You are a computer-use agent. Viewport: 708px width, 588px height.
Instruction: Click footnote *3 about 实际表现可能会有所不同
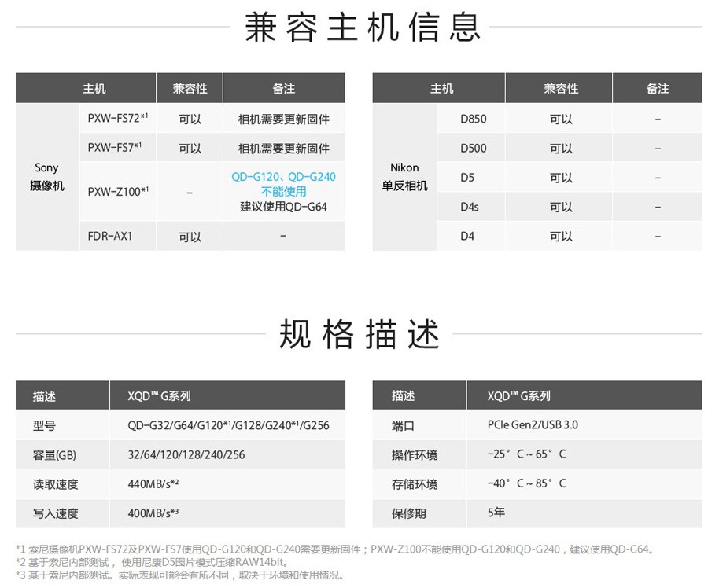pyautogui.click(x=181, y=575)
